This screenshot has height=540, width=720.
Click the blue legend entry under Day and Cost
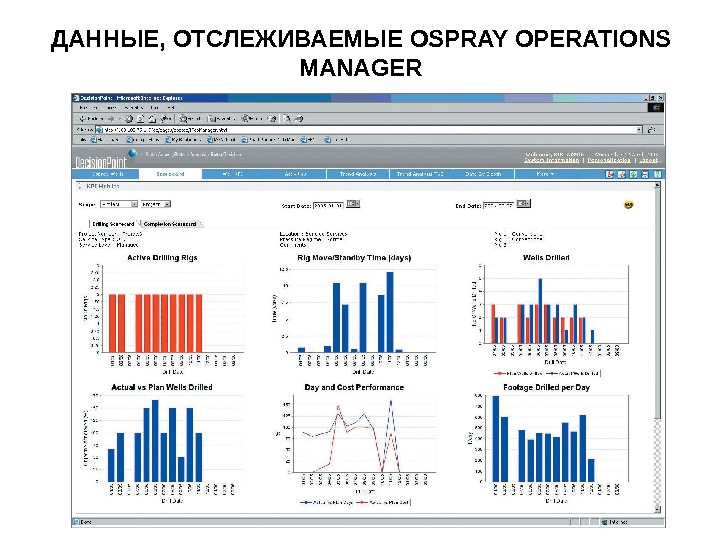tap(326, 502)
